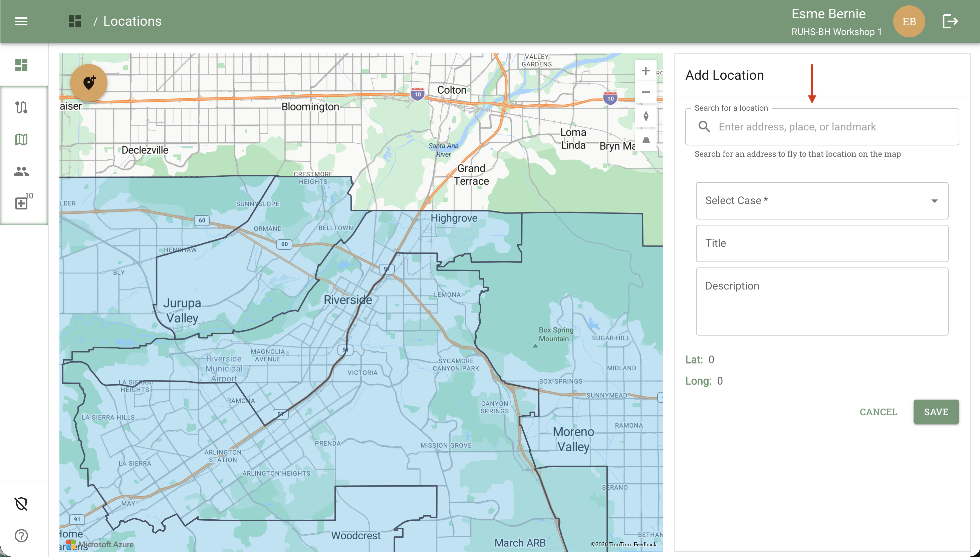This screenshot has height=557, width=980.
Task: Open the routes icon in the sidebar
Action: pyautogui.click(x=21, y=107)
